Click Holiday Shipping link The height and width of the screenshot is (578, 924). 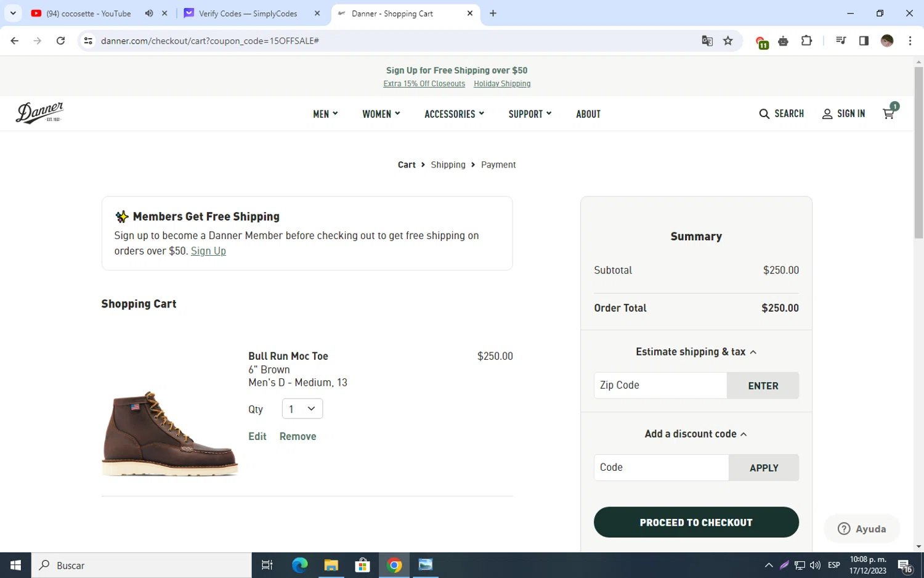coord(502,84)
